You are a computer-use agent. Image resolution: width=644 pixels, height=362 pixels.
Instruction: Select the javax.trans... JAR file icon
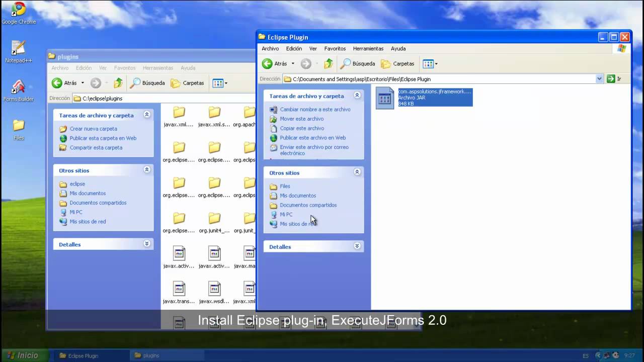pos(179,289)
